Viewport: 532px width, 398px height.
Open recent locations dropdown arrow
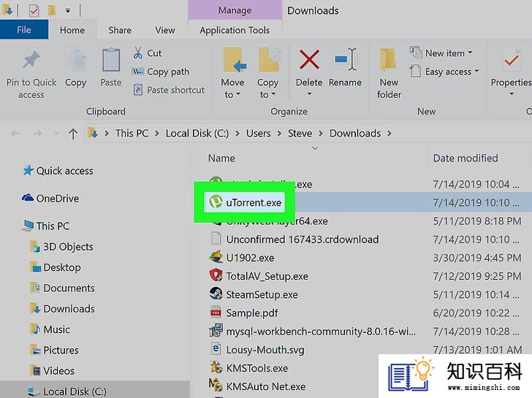56,134
